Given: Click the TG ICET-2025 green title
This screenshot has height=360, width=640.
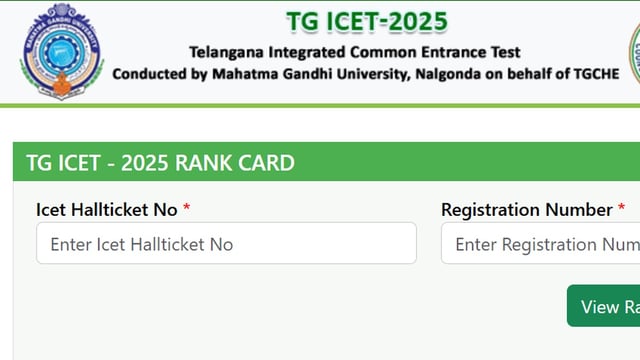Looking at the screenshot, I should point(367,21).
